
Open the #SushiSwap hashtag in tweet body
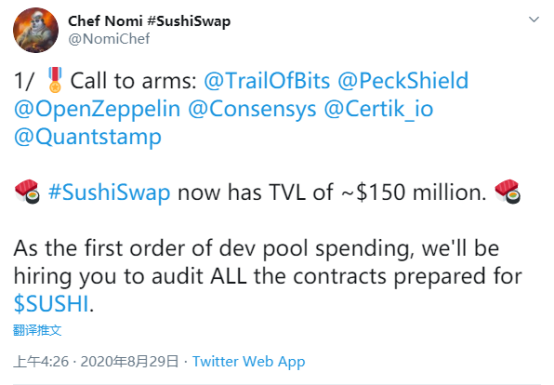pyautogui.click(x=109, y=192)
